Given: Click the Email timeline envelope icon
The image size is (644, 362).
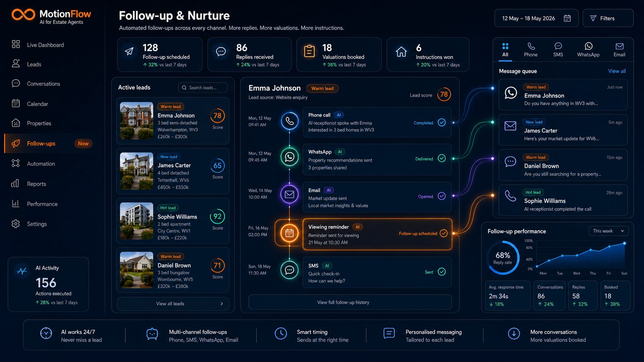Looking at the screenshot, I should (290, 195).
